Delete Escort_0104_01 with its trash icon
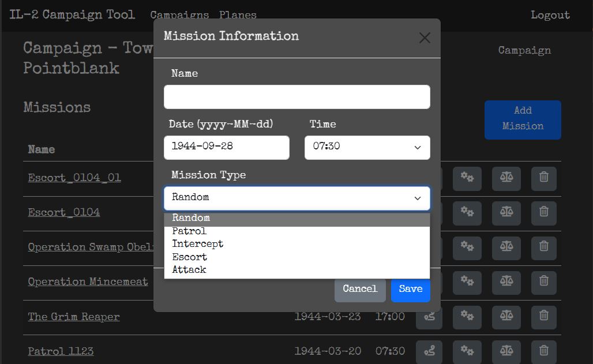The image size is (593, 364). pyautogui.click(x=543, y=178)
